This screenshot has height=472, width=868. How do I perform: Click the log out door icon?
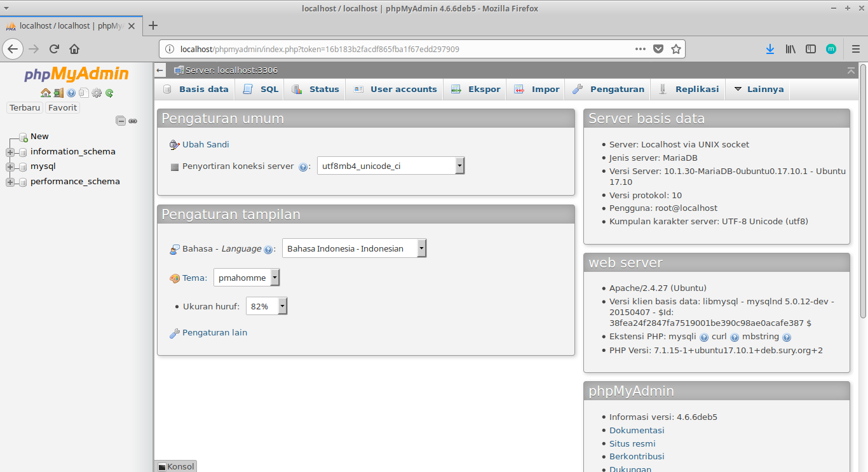[58, 93]
